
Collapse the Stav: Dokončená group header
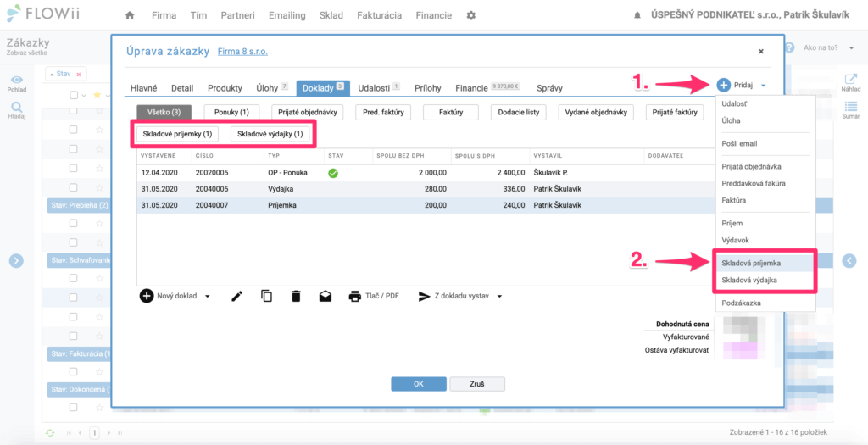(79, 390)
